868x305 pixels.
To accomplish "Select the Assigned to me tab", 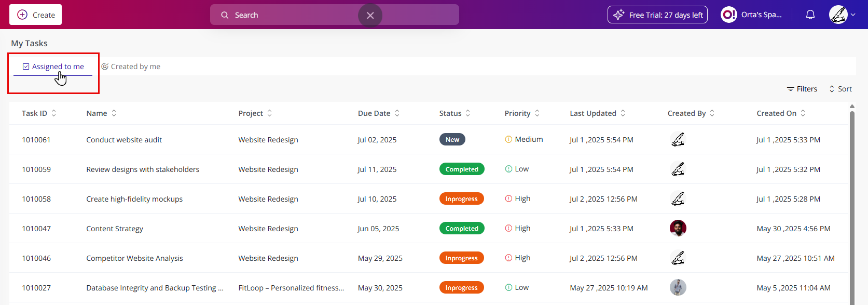I will point(53,67).
